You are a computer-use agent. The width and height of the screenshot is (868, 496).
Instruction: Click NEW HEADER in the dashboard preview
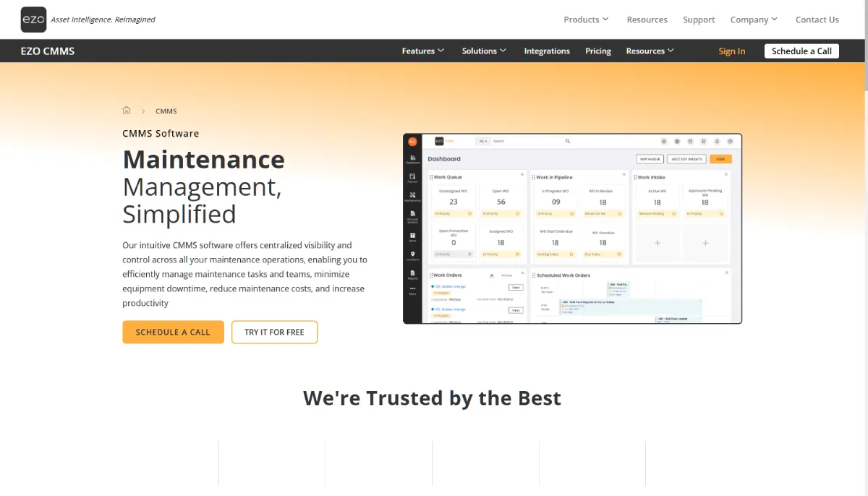click(x=650, y=159)
